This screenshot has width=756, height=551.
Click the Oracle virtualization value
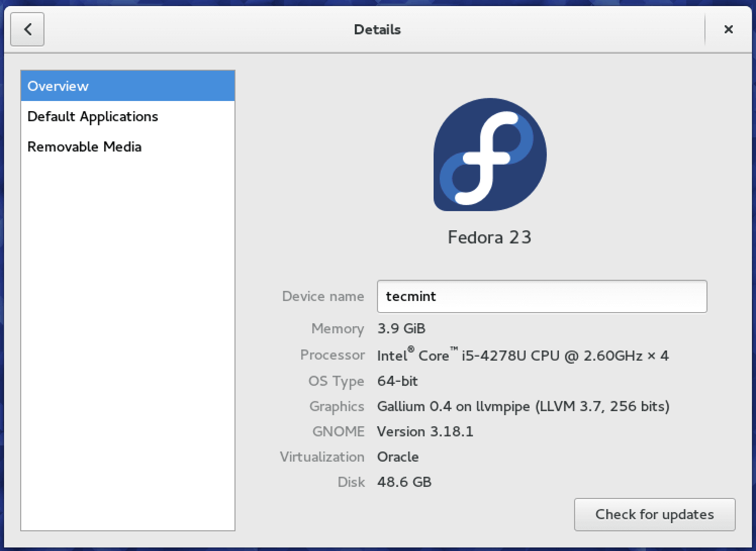click(398, 457)
